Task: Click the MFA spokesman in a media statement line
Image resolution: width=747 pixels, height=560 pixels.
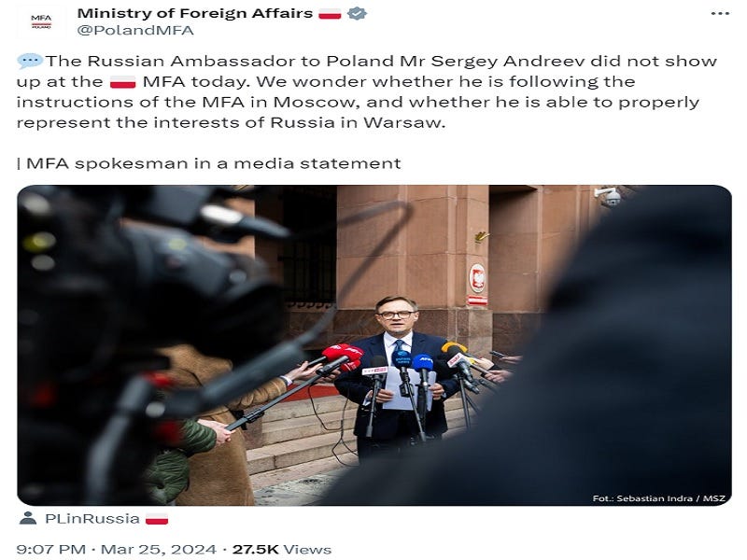Action: 208,163
